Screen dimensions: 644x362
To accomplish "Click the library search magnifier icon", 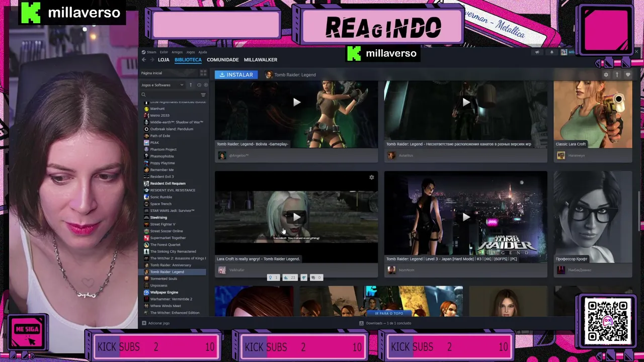I will [143, 95].
